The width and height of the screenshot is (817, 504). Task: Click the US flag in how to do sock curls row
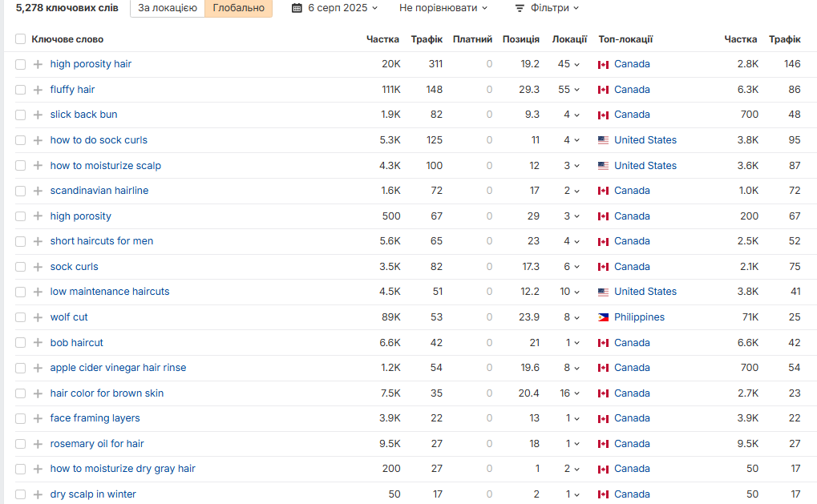click(x=604, y=140)
